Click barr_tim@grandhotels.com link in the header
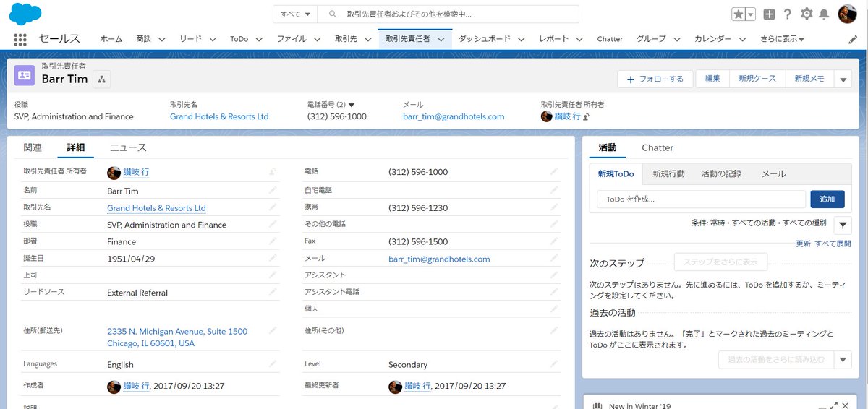868x409 pixels. [x=454, y=116]
